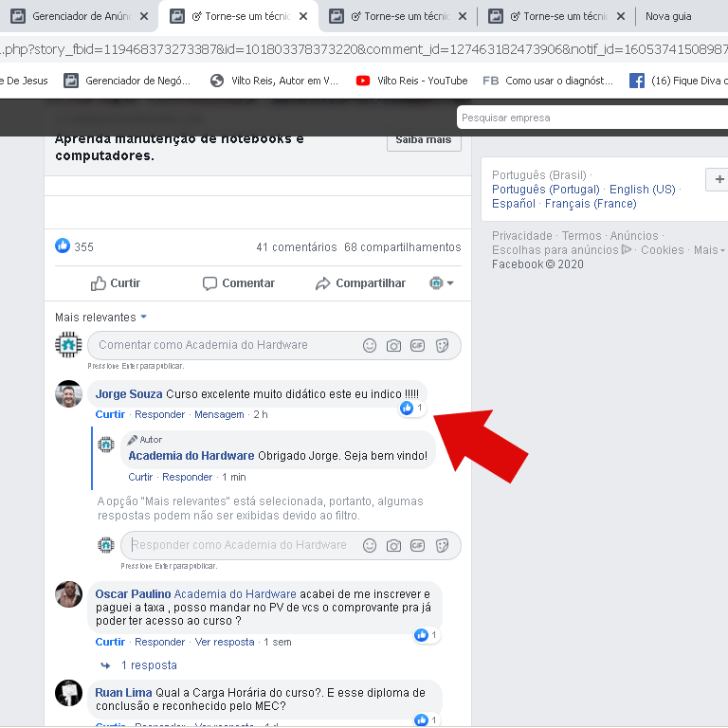
Task: Open the Fique Diva Facebook bookmark
Action: (x=679, y=81)
